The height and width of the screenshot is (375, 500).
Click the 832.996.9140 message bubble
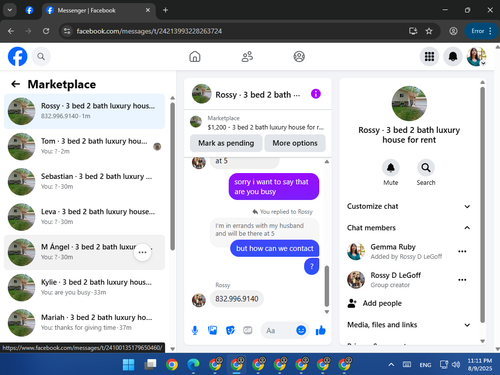[x=237, y=299]
